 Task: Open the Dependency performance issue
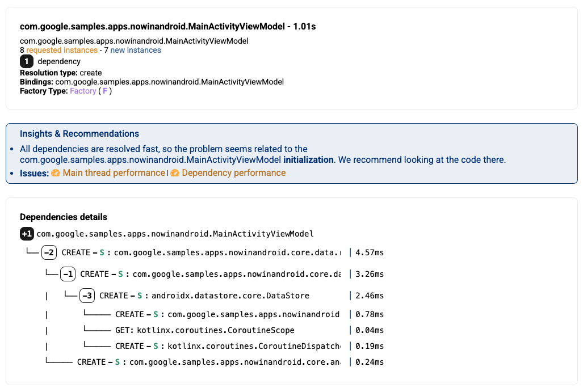[x=233, y=173]
